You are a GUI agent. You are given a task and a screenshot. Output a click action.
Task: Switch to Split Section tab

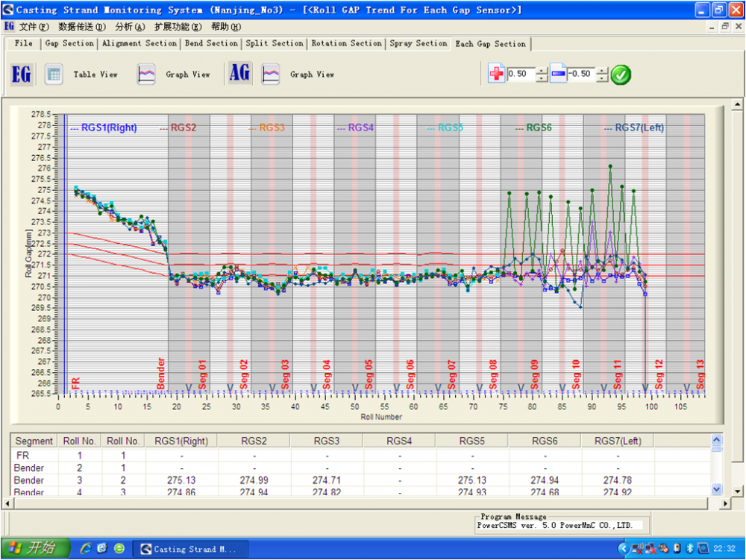[275, 43]
